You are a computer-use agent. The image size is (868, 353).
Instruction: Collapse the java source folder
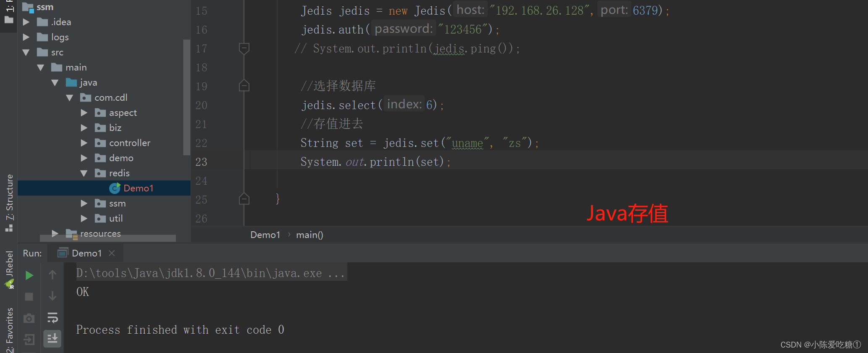55,83
